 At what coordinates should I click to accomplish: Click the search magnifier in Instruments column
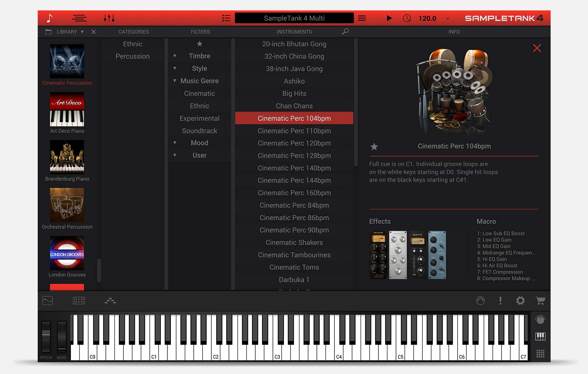[344, 32]
